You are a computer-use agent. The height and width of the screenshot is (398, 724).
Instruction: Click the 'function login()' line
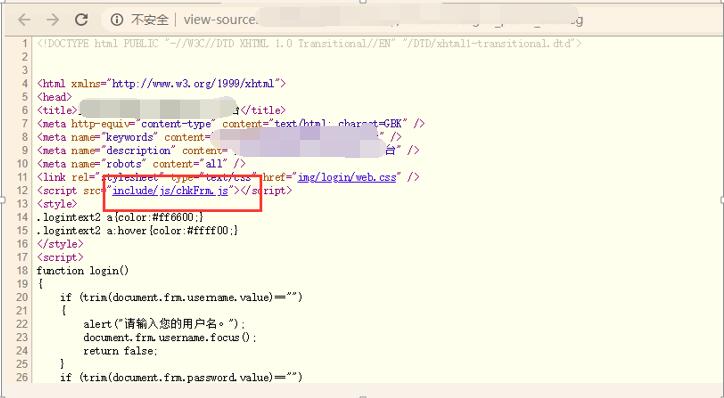coord(83,271)
